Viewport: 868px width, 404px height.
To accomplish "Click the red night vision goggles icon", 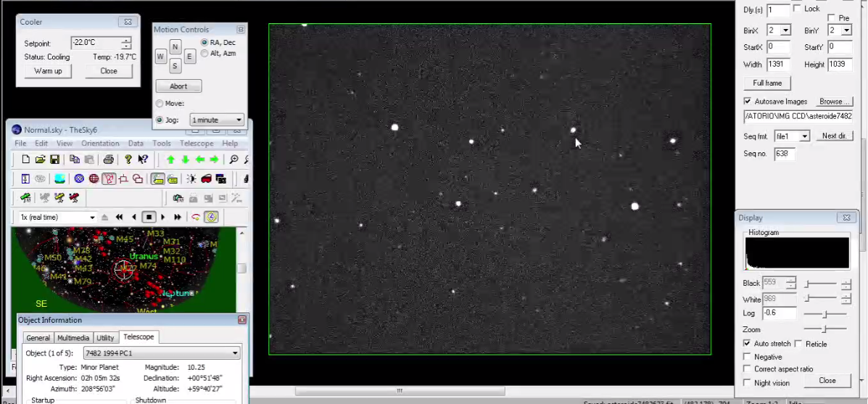I will point(206,179).
